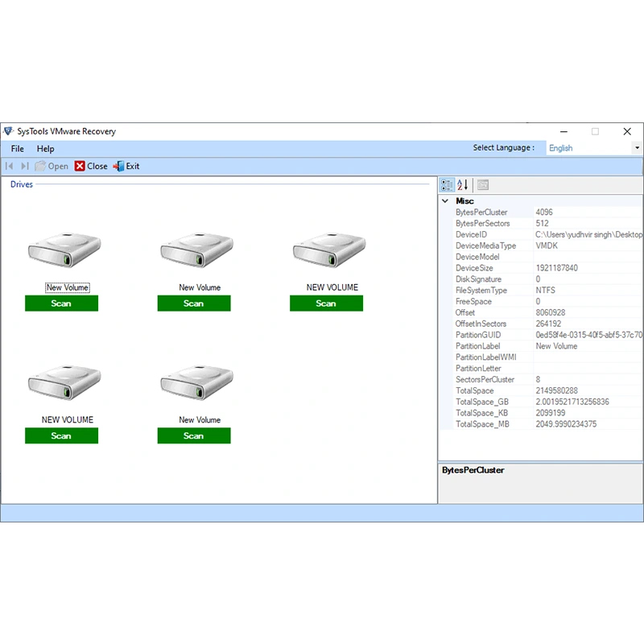Select the top-row middle New Volume drive icon

tap(196, 250)
